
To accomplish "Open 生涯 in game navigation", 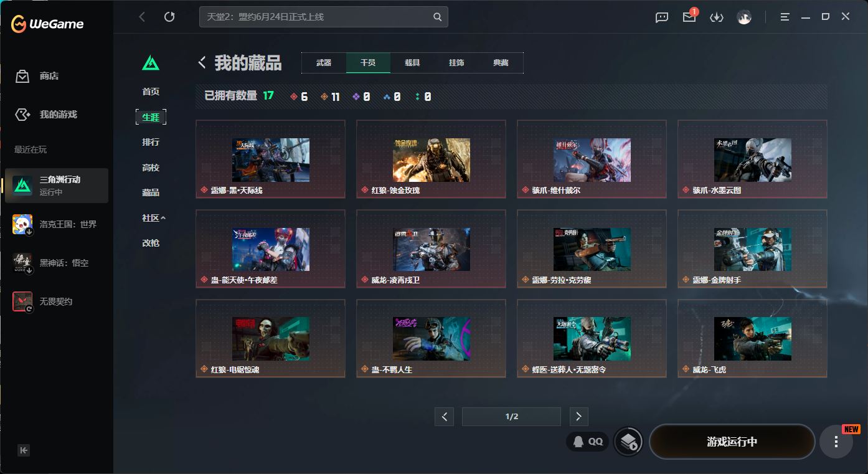I will pyautogui.click(x=151, y=117).
